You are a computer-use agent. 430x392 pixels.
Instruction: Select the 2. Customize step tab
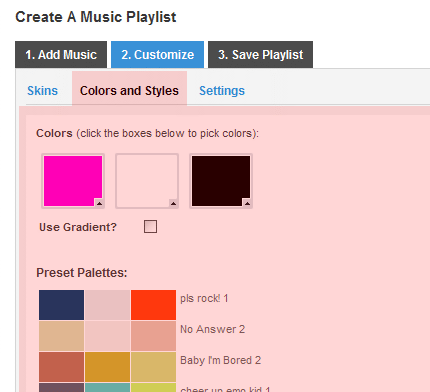coord(157,55)
